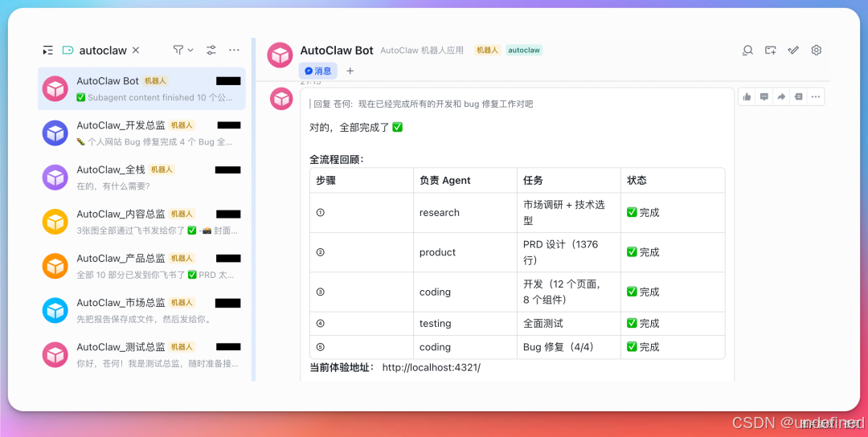Viewport: 868px width, 437px height.
Task: Click the cyan AutoClaw_市场总监 avatar
Action: click(x=55, y=310)
